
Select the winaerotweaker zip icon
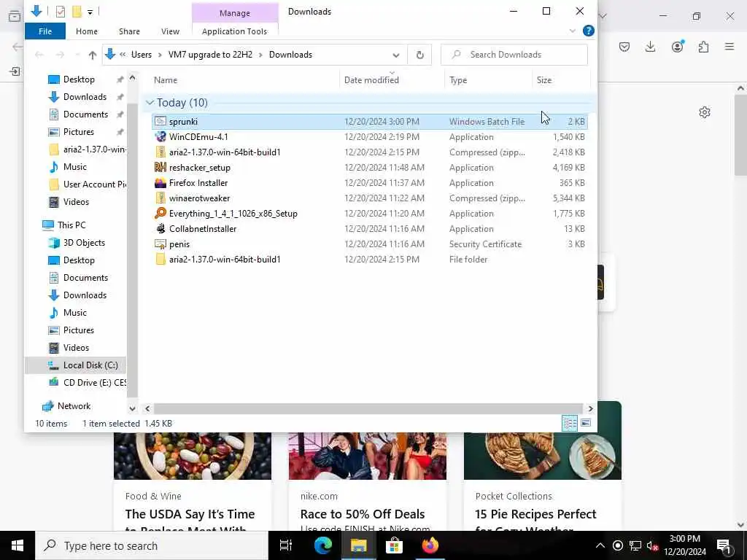(x=160, y=198)
